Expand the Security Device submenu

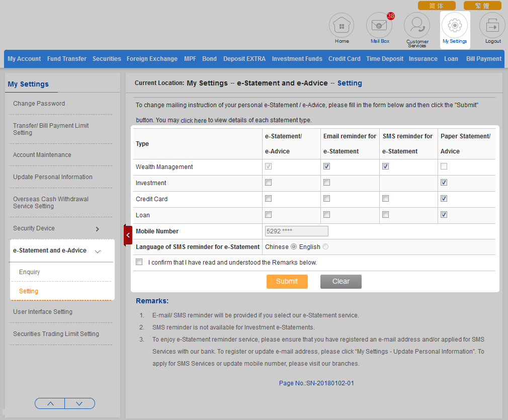click(x=98, y=229)
